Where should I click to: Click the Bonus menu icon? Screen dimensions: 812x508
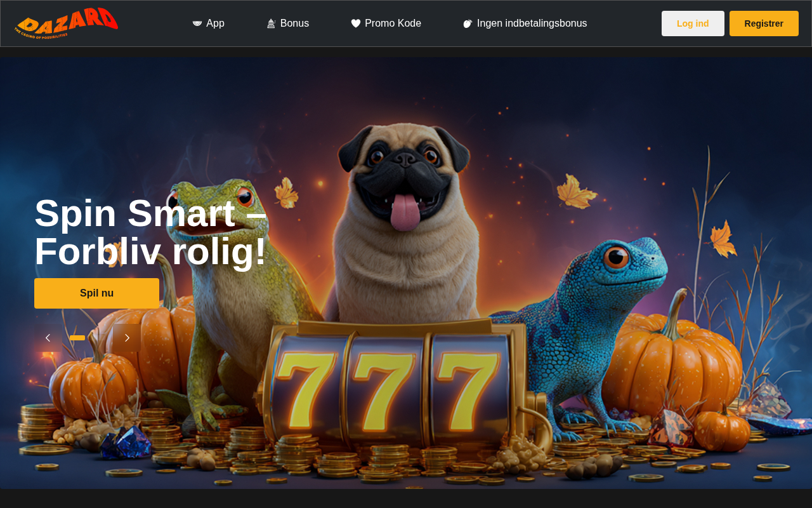271,23
